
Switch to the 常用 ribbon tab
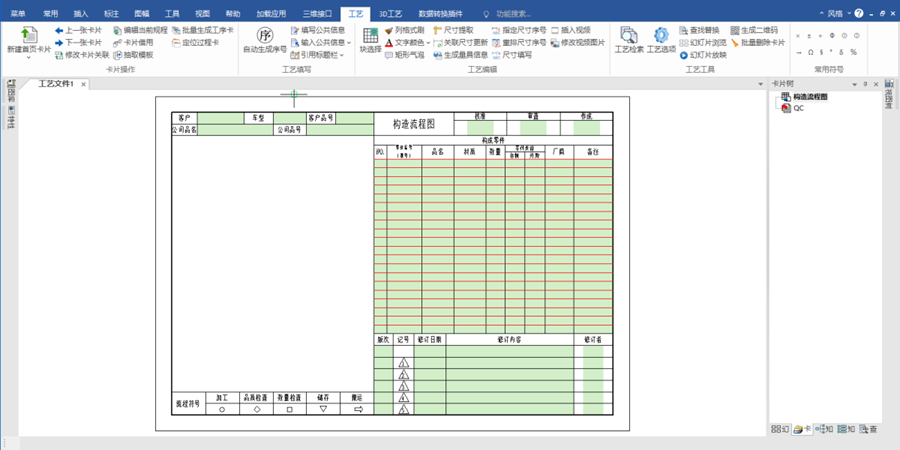tap(51, 13)
